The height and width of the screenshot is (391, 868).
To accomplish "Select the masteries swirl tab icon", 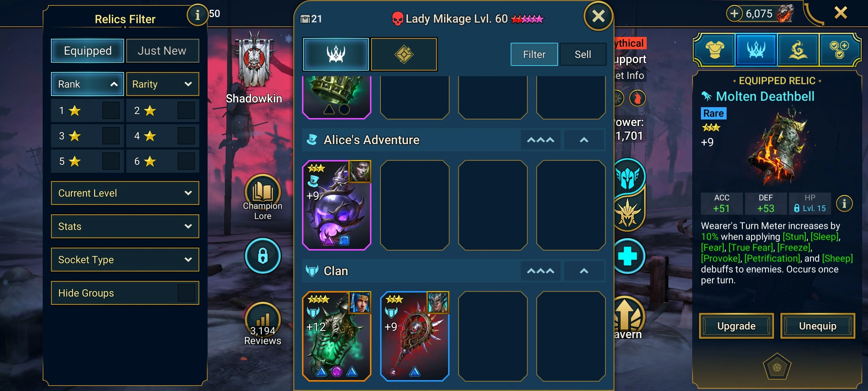I will pyautogui.click(x=798, y=50).
